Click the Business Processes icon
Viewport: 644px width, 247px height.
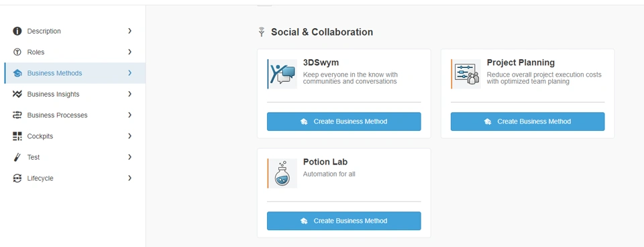(x=17, y=115)
